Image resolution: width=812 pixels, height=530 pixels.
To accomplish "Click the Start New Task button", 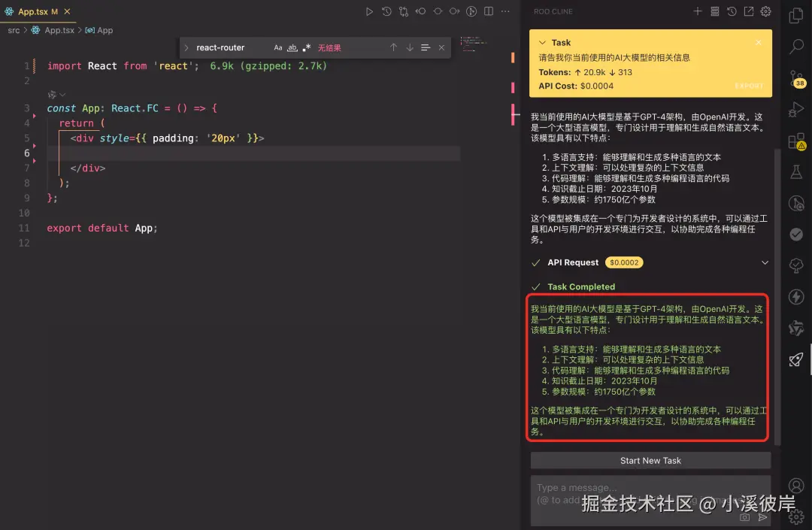I will 650,460.
